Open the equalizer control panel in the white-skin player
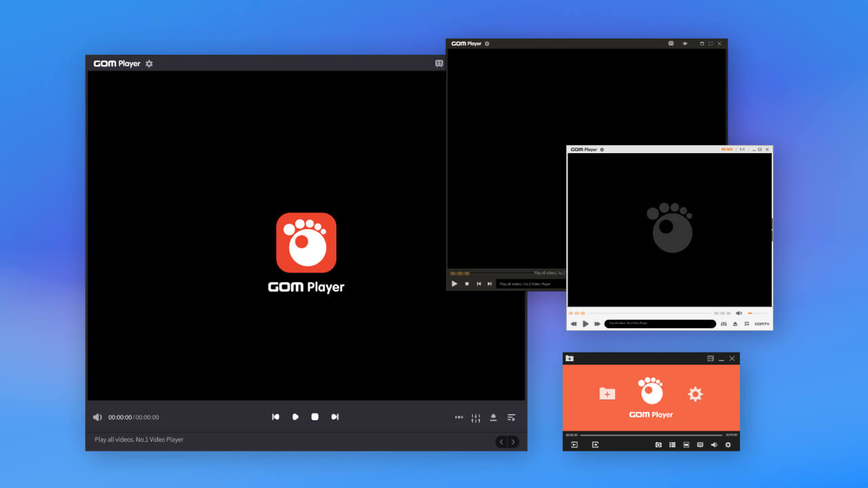868x488 pixels. pyautogui.click(x=724, y=324)
